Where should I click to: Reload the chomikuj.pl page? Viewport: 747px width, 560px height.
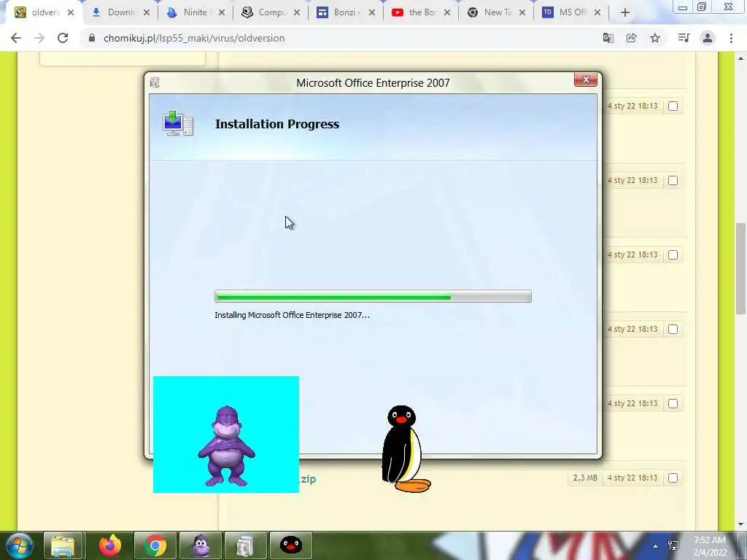click(63, 38)
